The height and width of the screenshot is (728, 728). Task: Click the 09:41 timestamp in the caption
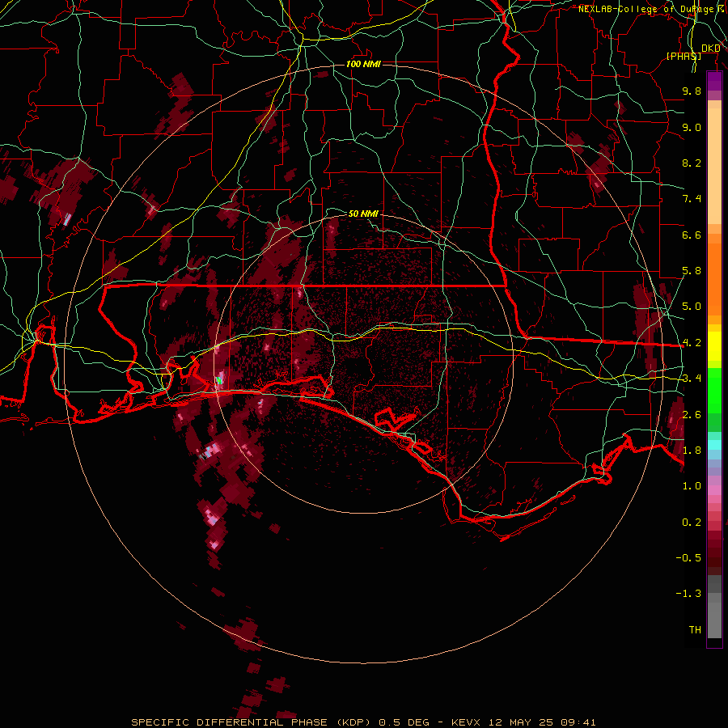[578, 722]
